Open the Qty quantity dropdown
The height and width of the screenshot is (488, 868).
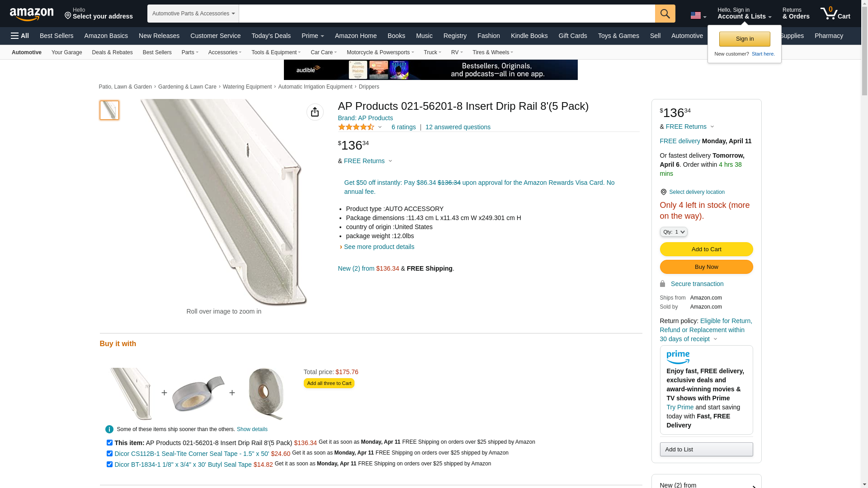click(673, 232)
